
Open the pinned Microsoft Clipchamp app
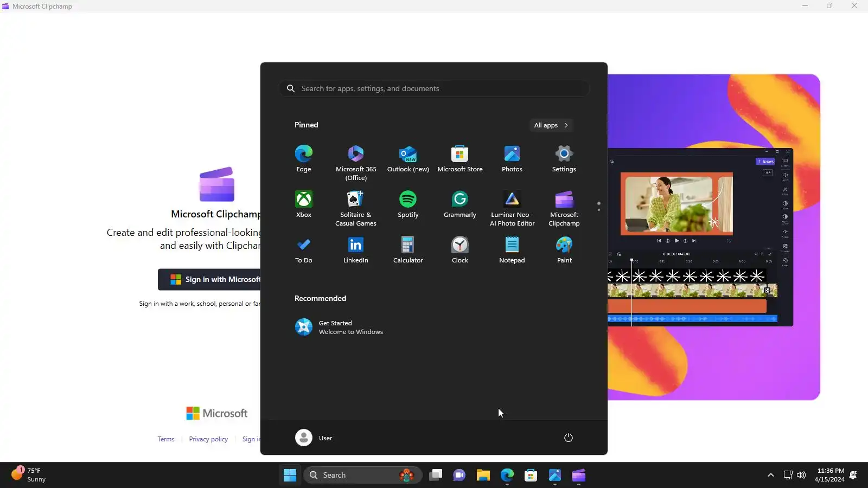564,208
